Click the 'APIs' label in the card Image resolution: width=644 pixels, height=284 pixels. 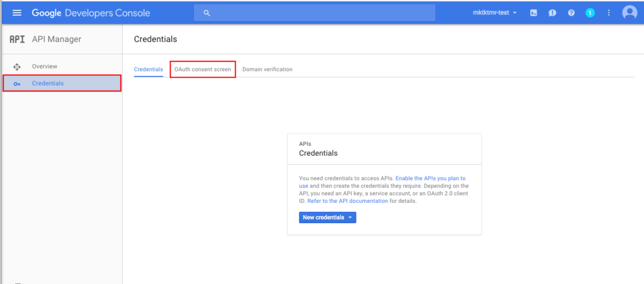click(305, 144)
